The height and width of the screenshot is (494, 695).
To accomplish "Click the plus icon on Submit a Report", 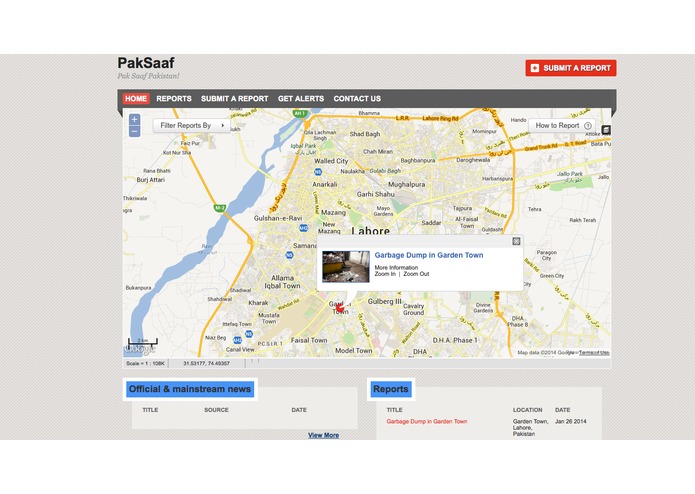I will [535, 68].
